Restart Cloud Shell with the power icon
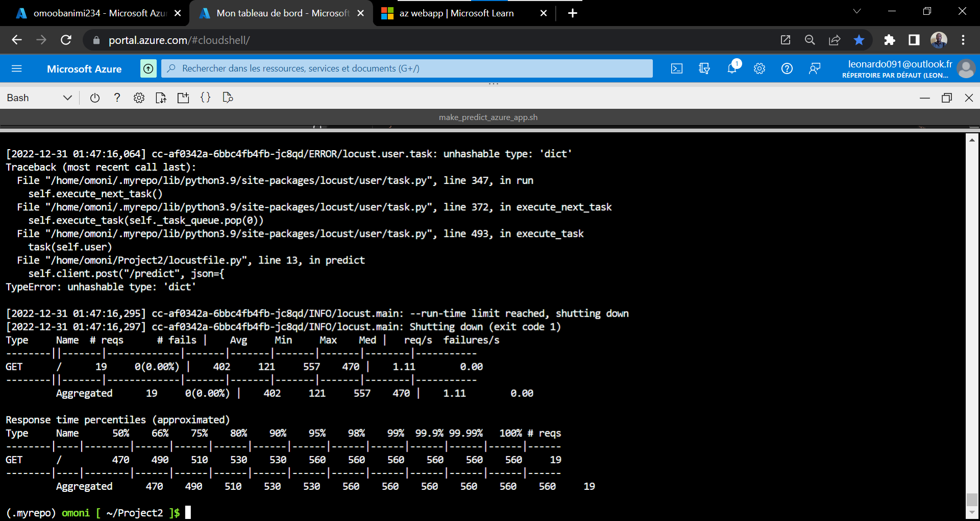 pyautogui.click(x=94, y=98)
